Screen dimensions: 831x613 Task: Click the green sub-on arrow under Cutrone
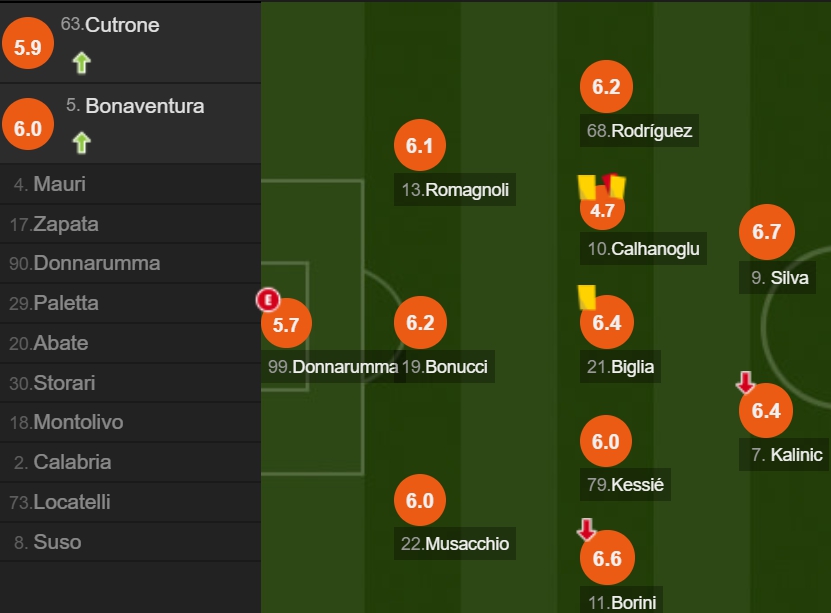pyautogui.click(x=82, y=63)
